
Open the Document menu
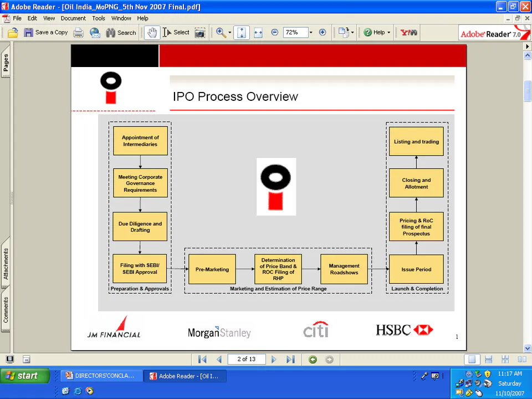click(73, 18)
